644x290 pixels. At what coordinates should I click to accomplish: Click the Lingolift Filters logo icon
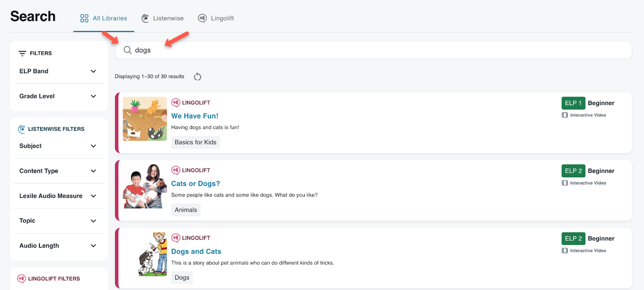21,279
